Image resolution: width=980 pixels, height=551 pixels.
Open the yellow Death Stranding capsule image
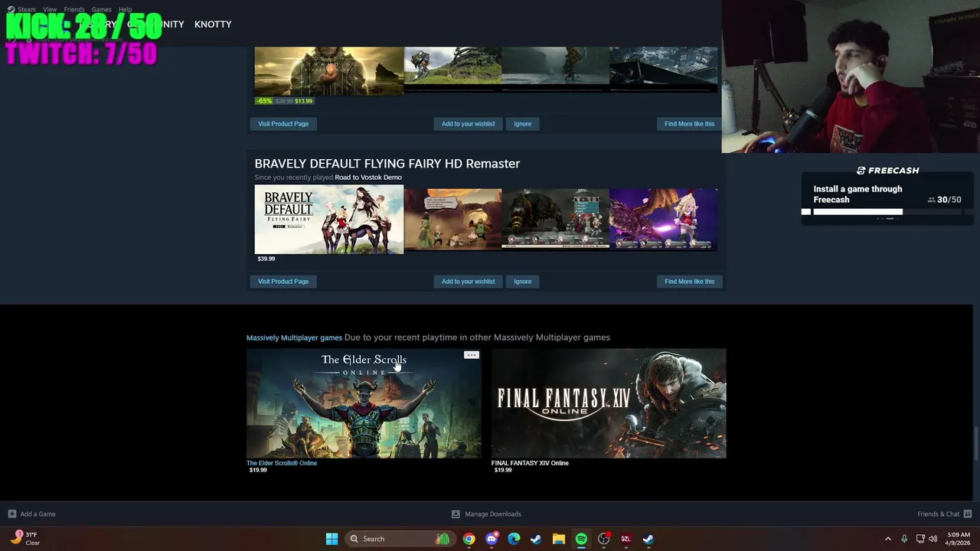(328, 70)
